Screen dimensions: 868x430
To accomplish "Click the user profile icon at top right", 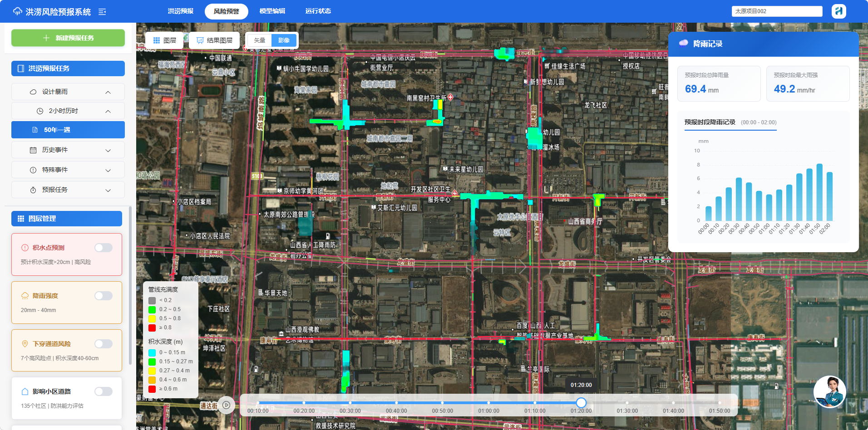I will coord(838,11).
